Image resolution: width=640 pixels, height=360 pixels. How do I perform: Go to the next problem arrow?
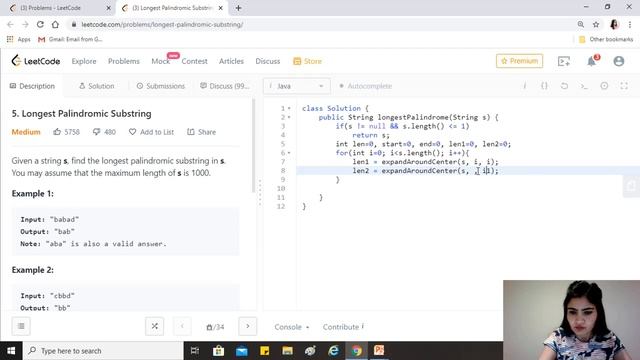pyautogui.click(x=247, y=326)
